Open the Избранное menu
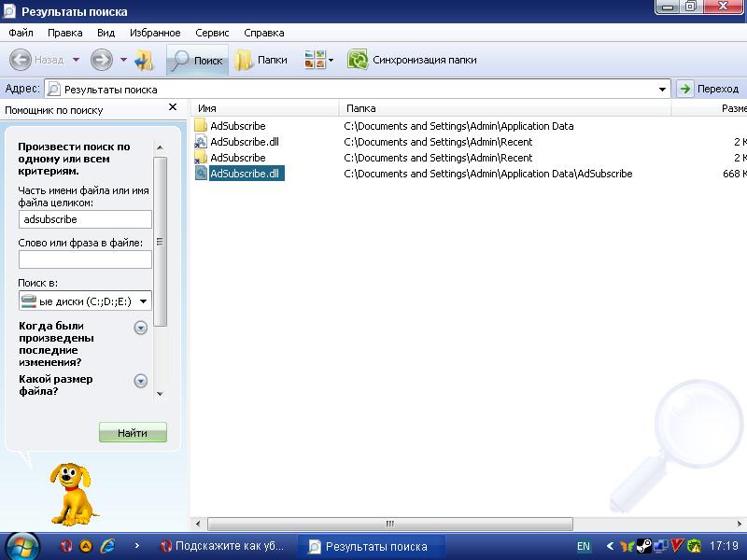The height and width of the screenshot is (560, 747). tap(155, 33)
